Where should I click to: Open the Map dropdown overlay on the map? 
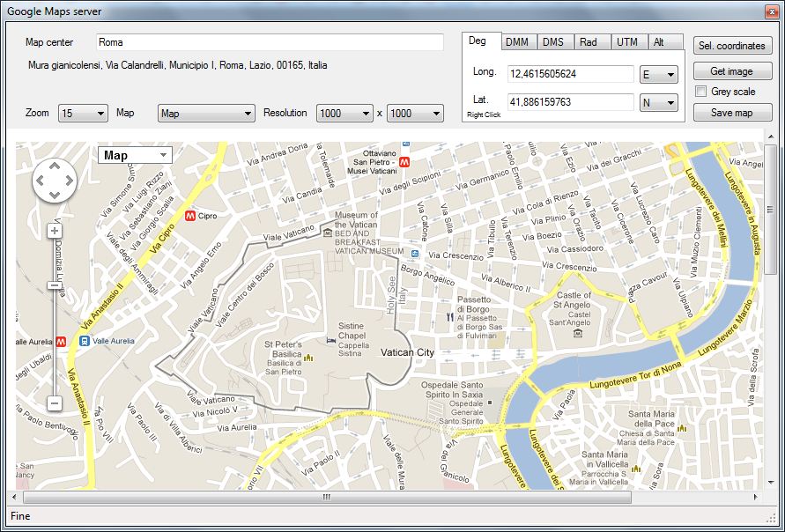[135, 155]
